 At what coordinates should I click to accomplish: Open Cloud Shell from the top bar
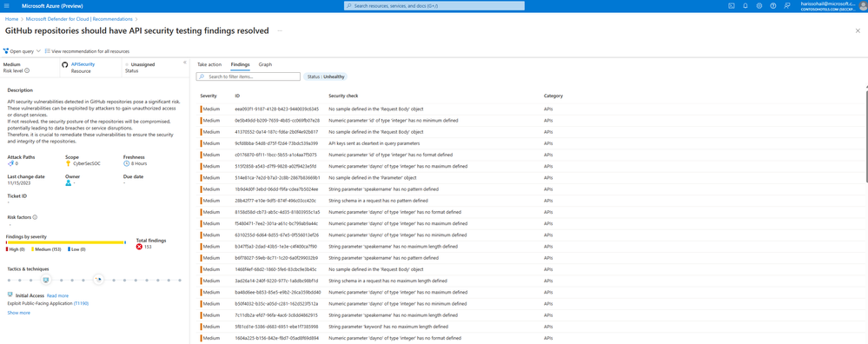731,5
